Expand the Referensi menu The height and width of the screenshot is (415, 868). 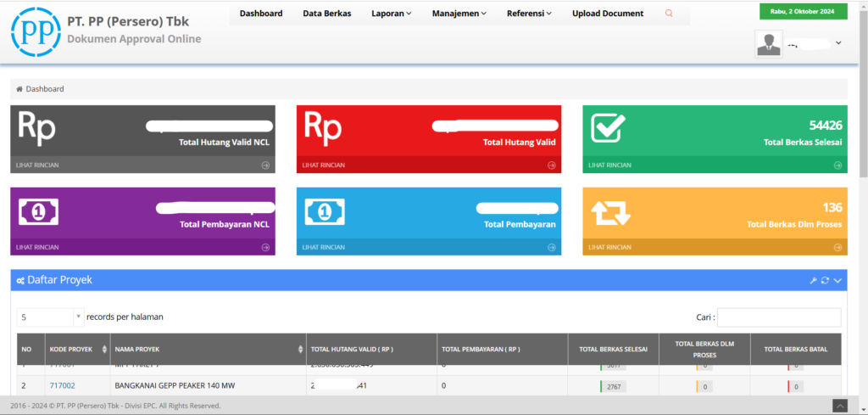(x=529, y=14)
